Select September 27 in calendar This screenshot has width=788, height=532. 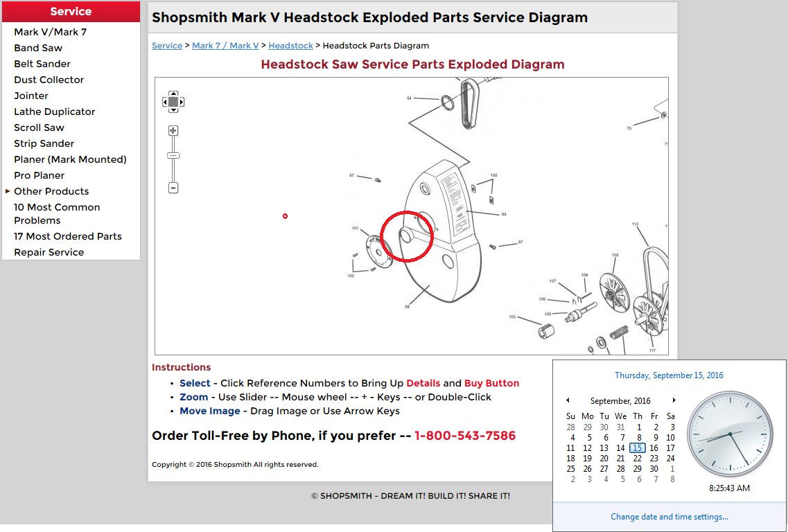pos(604,469)
